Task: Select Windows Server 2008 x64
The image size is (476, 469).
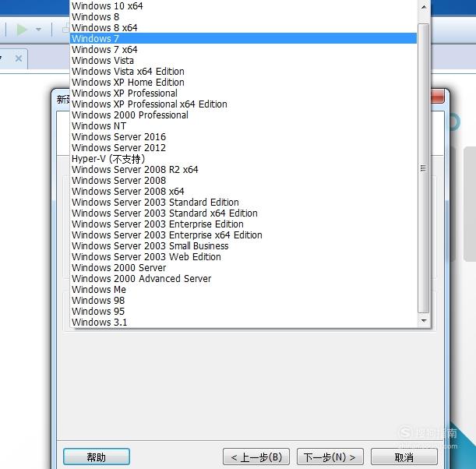Action: pyautogui.click(x=244, y=192)
